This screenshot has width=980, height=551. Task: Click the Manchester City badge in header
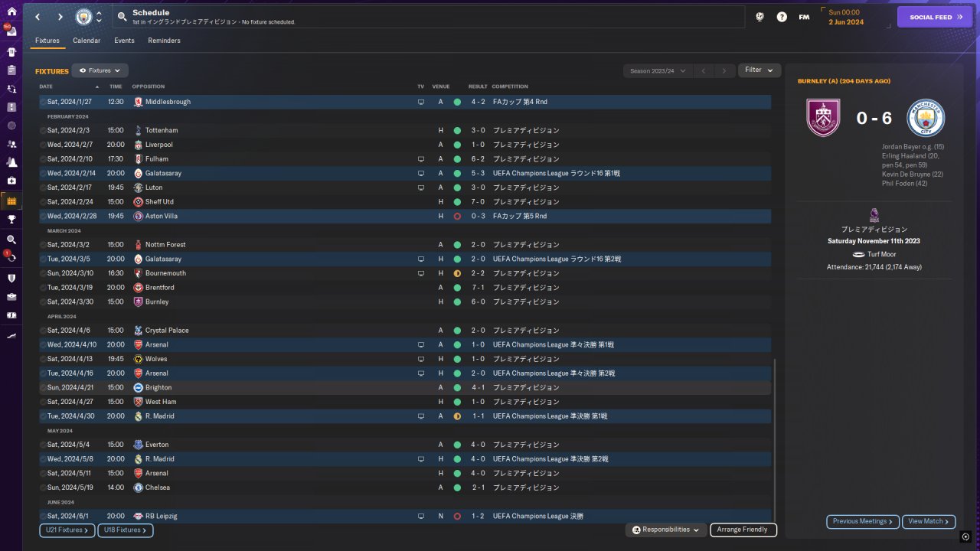pos(83,17)
